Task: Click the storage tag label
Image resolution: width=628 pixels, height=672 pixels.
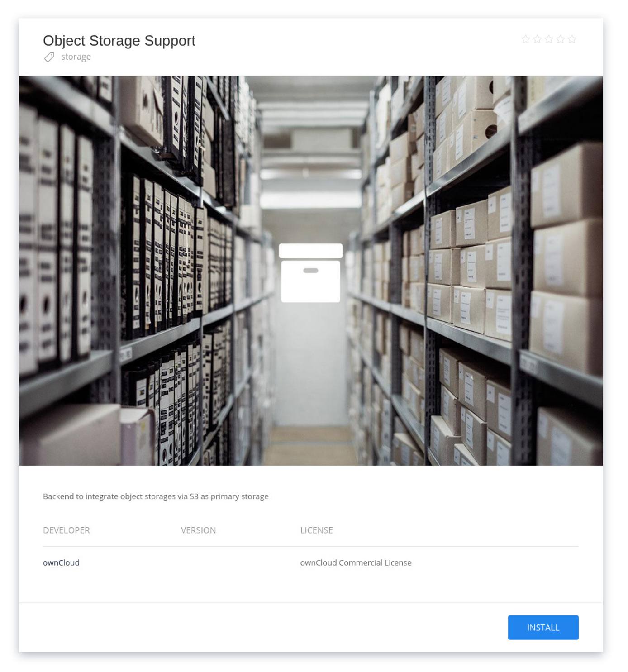Action: pos(76,57)
